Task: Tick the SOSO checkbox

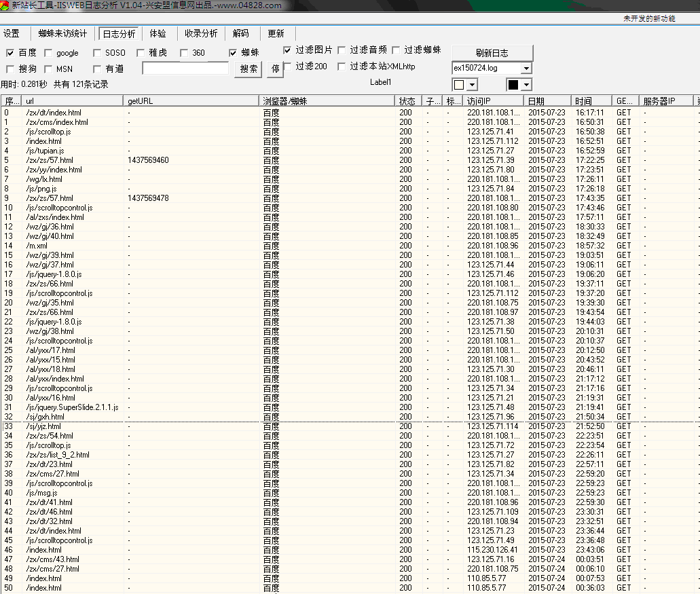Action: (97, 53)
